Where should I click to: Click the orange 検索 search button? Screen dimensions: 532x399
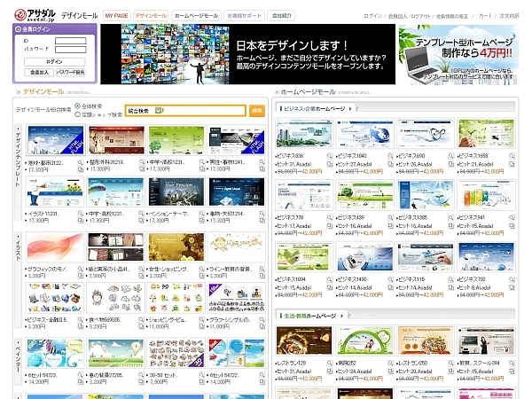pos(257,111)
